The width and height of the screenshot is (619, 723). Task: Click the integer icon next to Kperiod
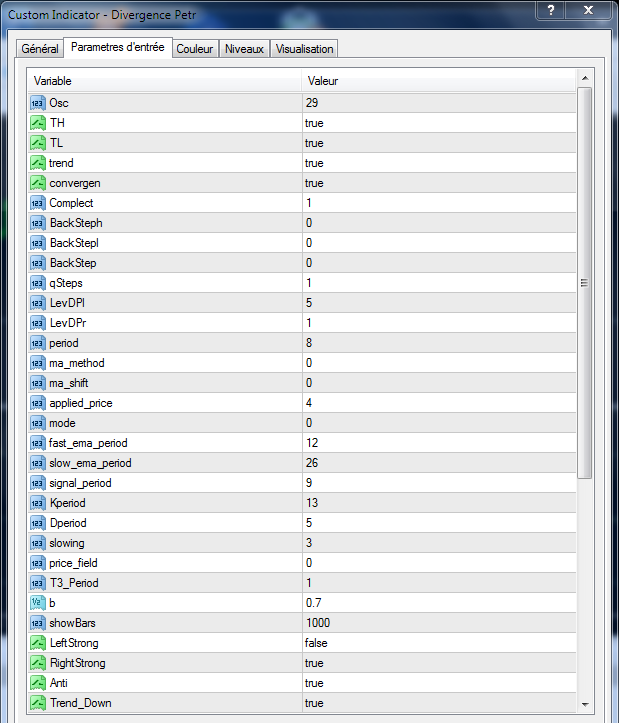coord(38,503)
